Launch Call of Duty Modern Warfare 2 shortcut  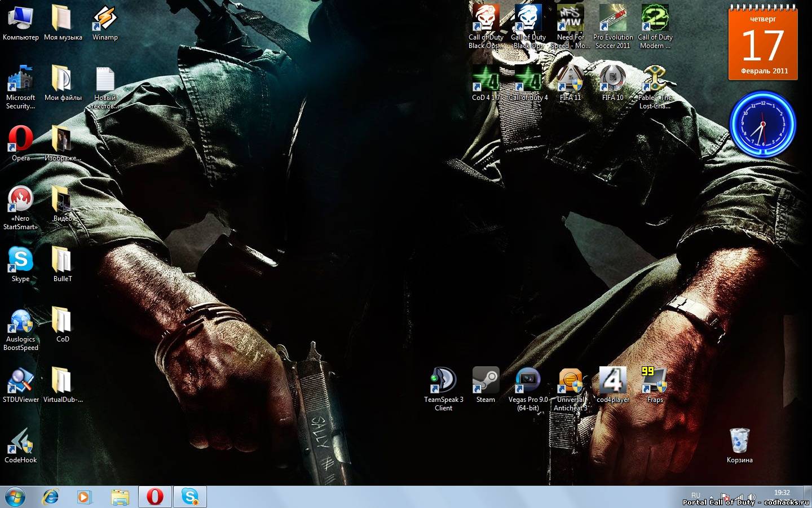coord(655,27)
